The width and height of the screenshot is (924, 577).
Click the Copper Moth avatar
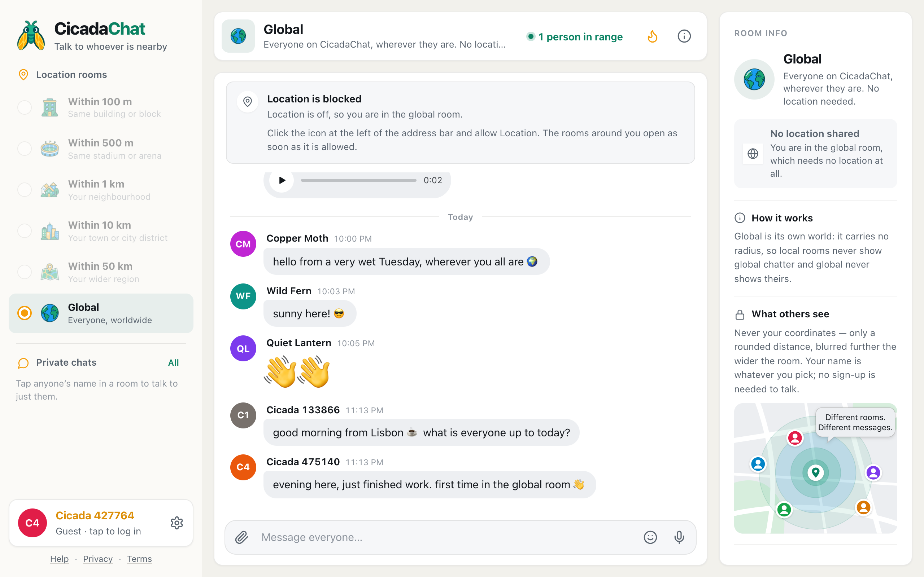pyautogui.click(x=243, y=244)
